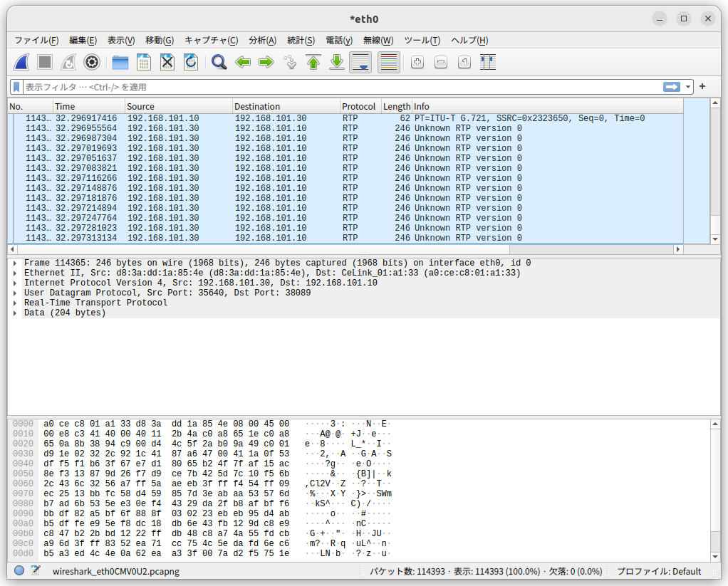
Task: Open capture options gear icon
Action: click(x=91, y=63)
